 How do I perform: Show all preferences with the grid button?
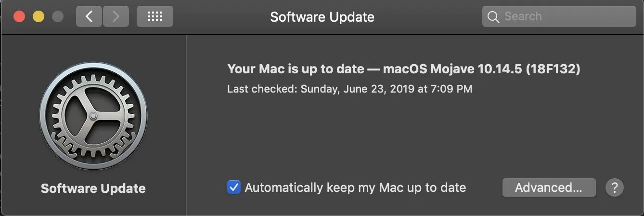(155, 17)
